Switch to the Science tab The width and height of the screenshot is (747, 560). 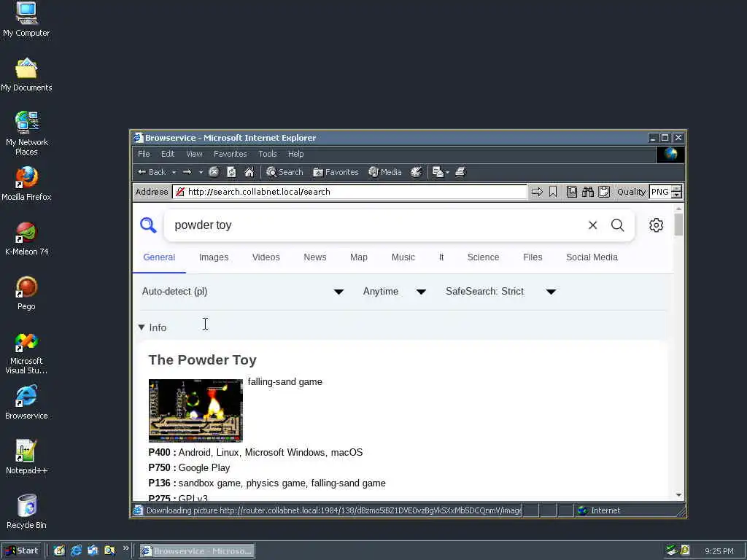pyautogui.click(x=483, y=257)
